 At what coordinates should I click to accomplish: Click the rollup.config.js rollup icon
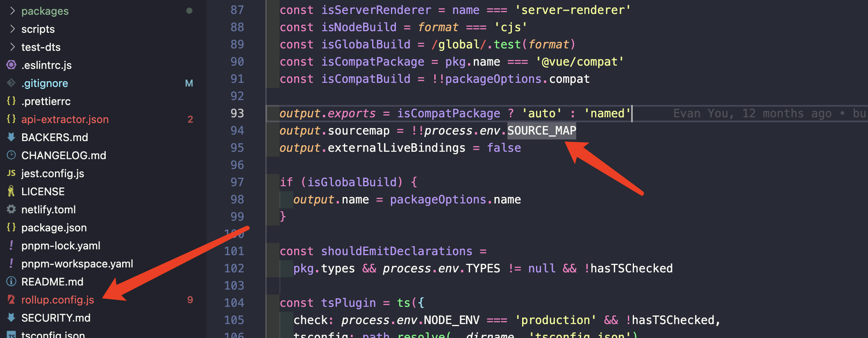pyautogui.click(x=11, y=299)
